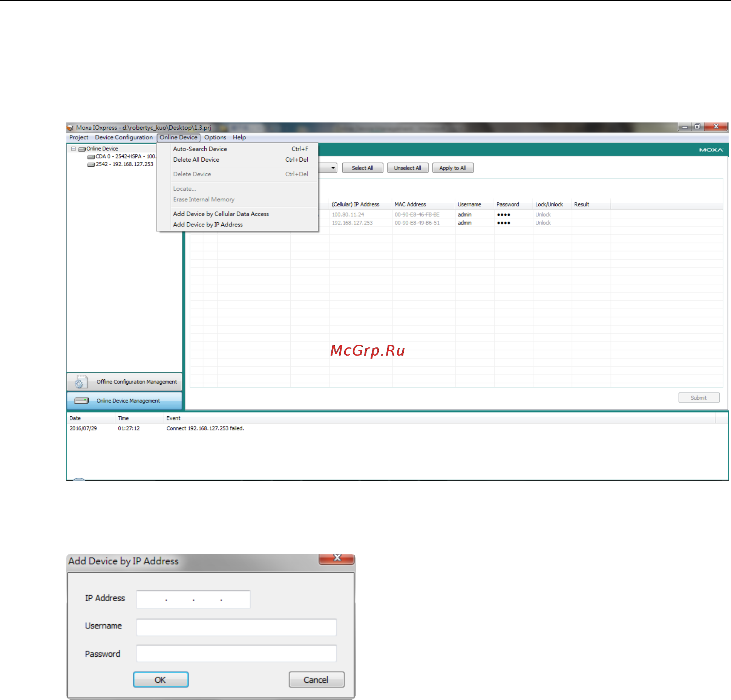Click Cancel in Add Device dialog
This screenshot has width=731, height=700.
point(316,680)
